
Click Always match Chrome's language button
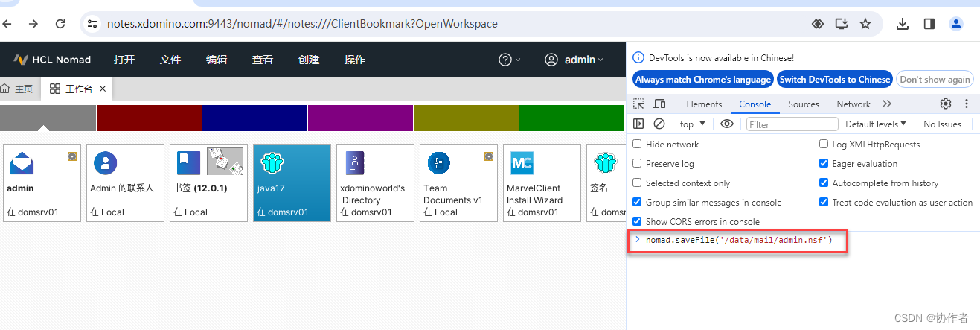703,80
